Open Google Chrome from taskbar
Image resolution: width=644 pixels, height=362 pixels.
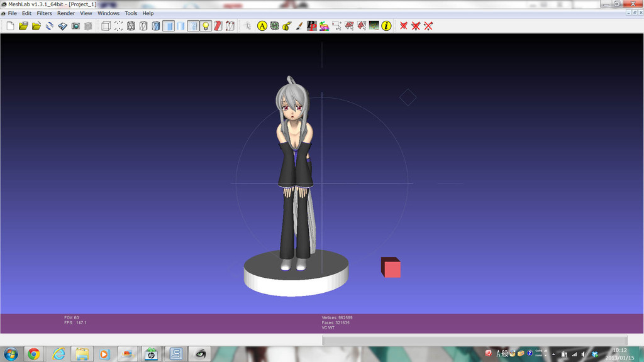(x=34, y=353)
